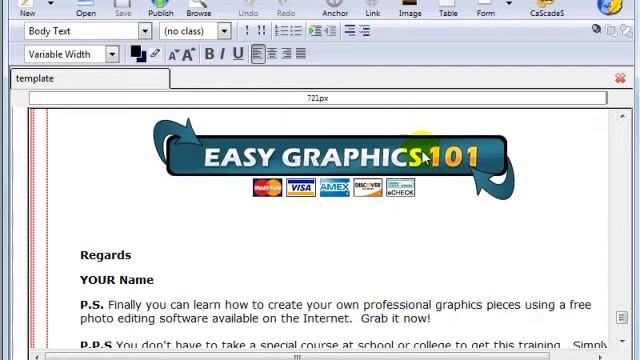The width and height of the screenshot is (640, 360).
Task: Click the Form toolbar button
Action: tap(485, 8)
